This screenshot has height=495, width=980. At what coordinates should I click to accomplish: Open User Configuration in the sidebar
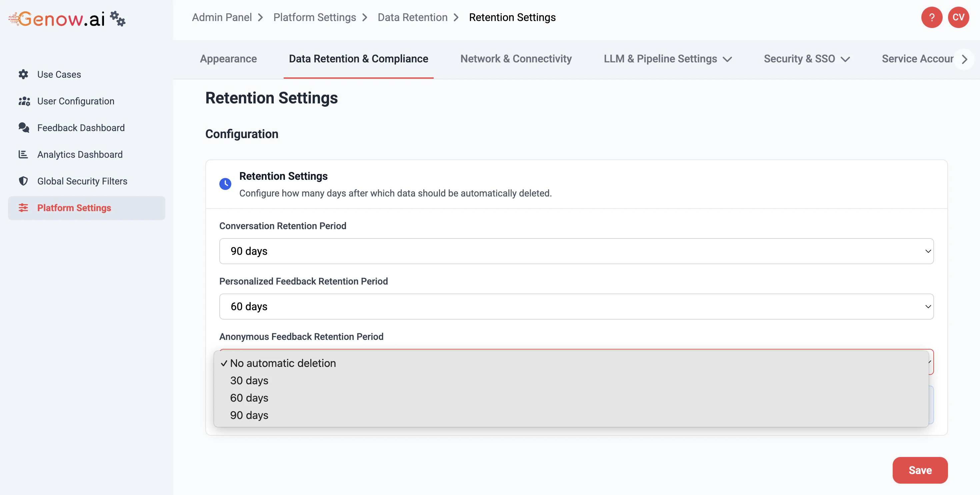[86, 101]
